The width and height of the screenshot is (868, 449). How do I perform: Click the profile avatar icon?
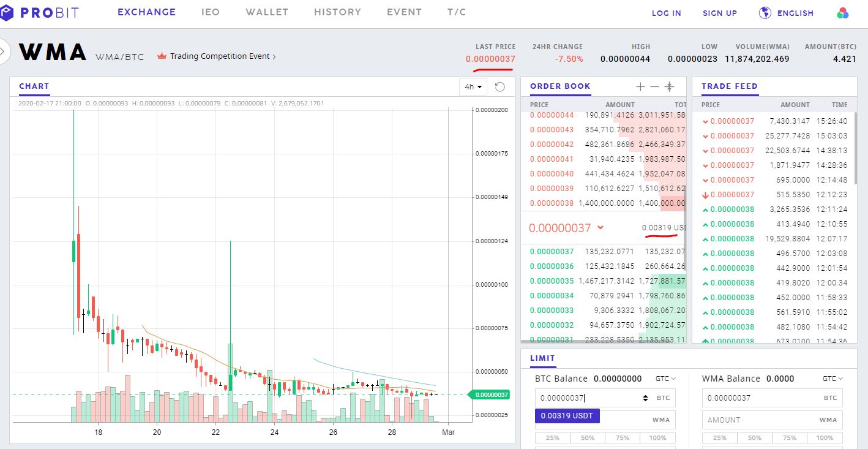pos(843,12)
